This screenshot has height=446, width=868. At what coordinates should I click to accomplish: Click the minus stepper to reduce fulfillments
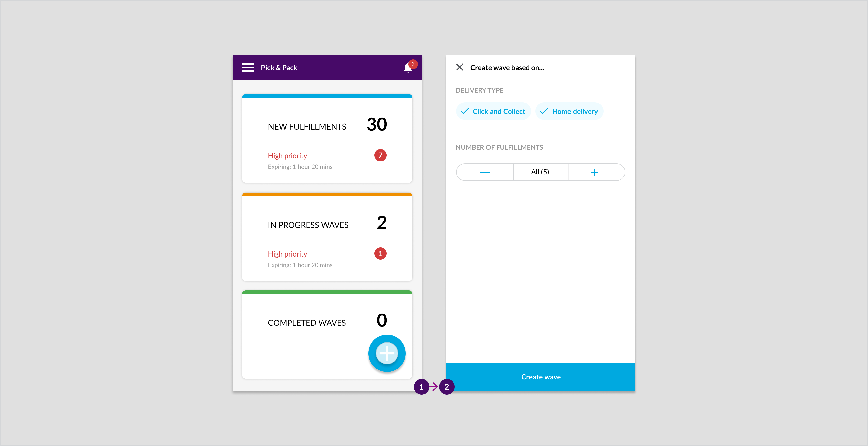pyautogui.click(x=485, y=172)
